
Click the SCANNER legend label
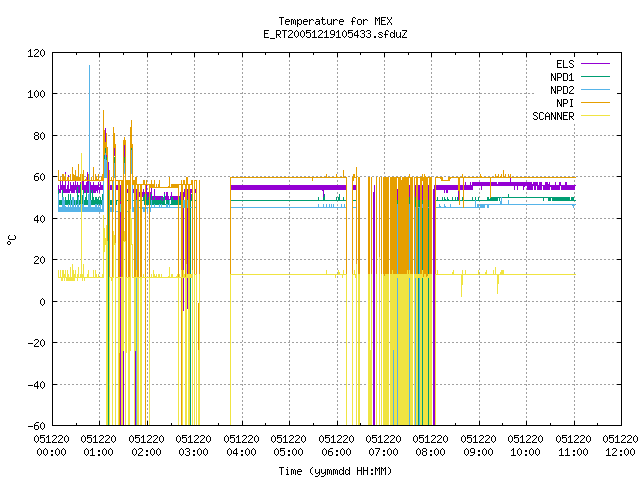click(553, 116)
